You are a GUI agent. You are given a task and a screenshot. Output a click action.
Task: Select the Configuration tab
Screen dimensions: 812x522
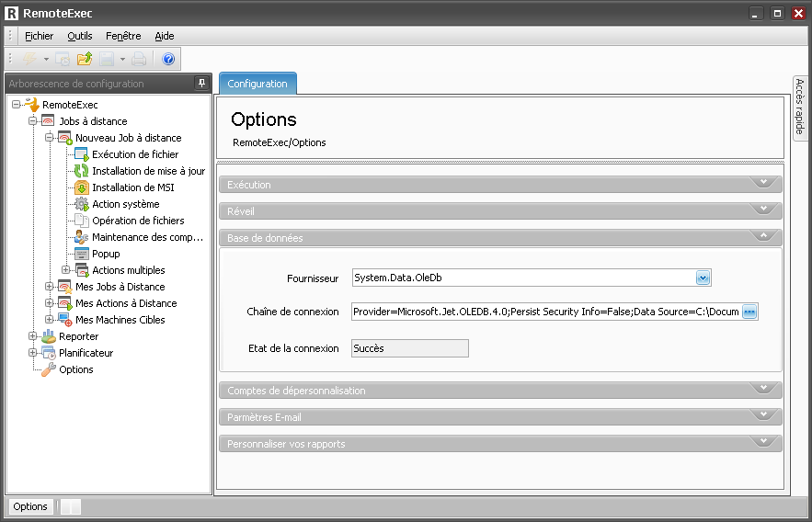257,84
